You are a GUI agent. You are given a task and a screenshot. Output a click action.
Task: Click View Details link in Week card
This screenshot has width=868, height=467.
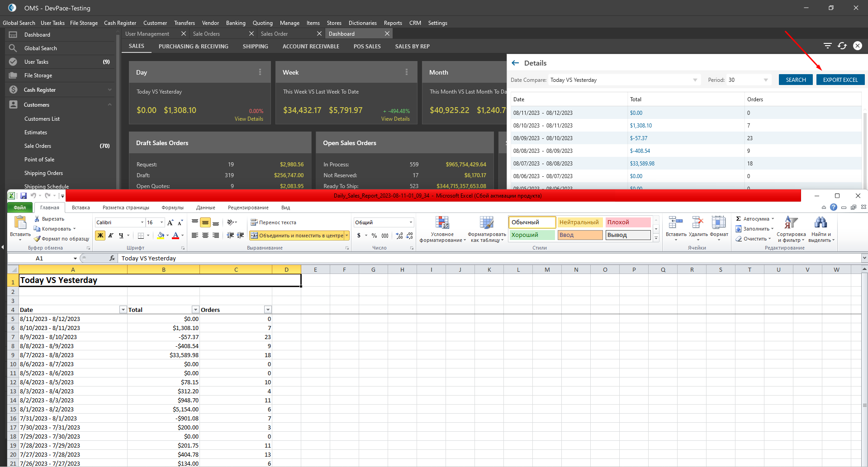tap(395, 119)
